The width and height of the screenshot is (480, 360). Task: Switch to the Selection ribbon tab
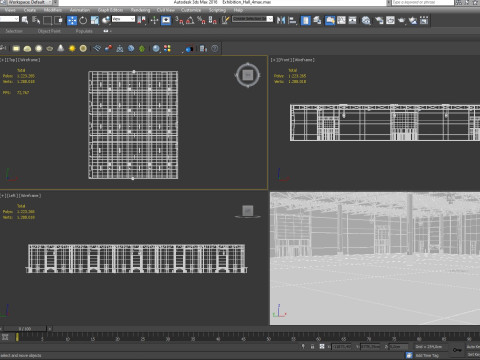click(x=14, y=31)
